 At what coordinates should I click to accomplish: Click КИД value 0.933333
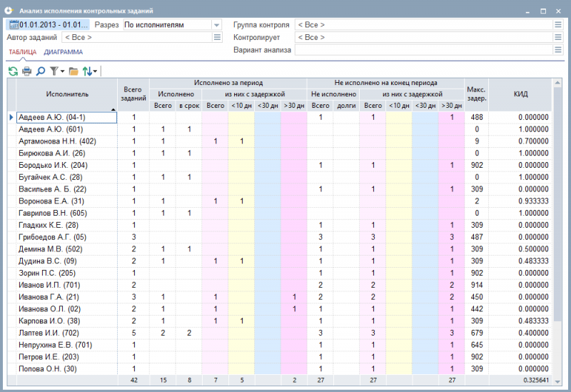click(x=533, y=201)
